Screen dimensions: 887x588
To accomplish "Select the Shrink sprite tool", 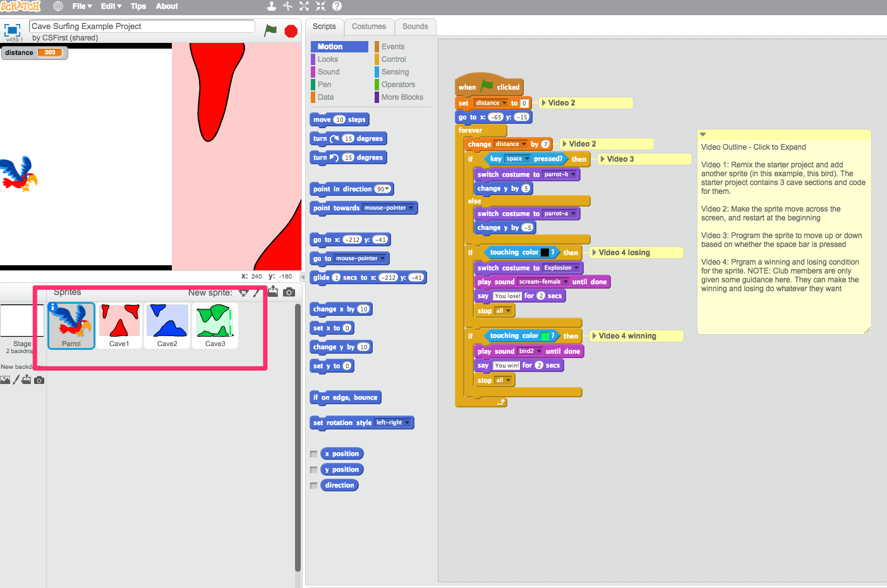I will 321,6.
